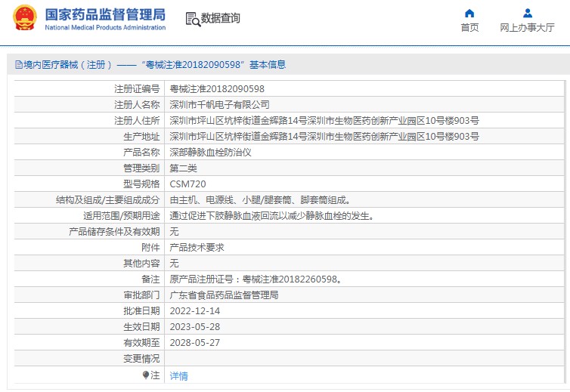The image size is (570, 392).
Task: Click management class value 第二类
Action: (x=183, y=168)
